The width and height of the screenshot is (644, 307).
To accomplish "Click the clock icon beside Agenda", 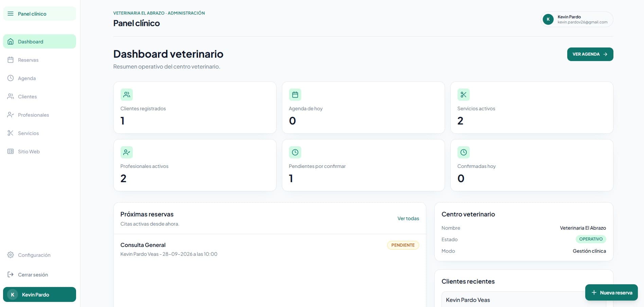I will click(11, 78).
